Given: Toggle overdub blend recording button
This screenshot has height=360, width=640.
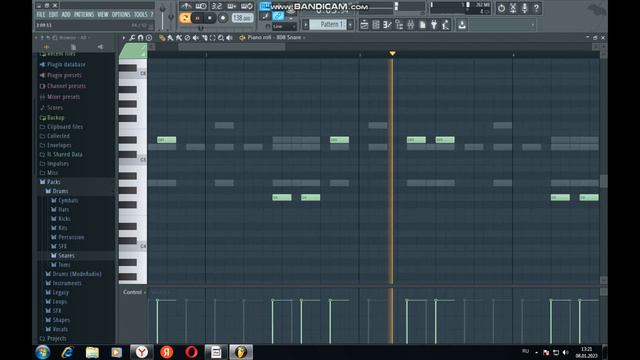Looking at the screenshot, I should pyautogui.click(x=231, y=6).
